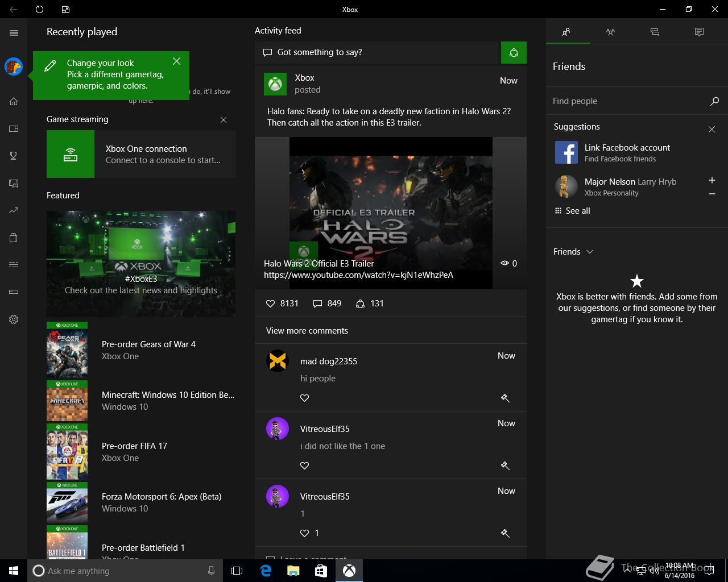Close the Suggestions section
The height and width of the screenshot is (582, 728).
(712, 130)
